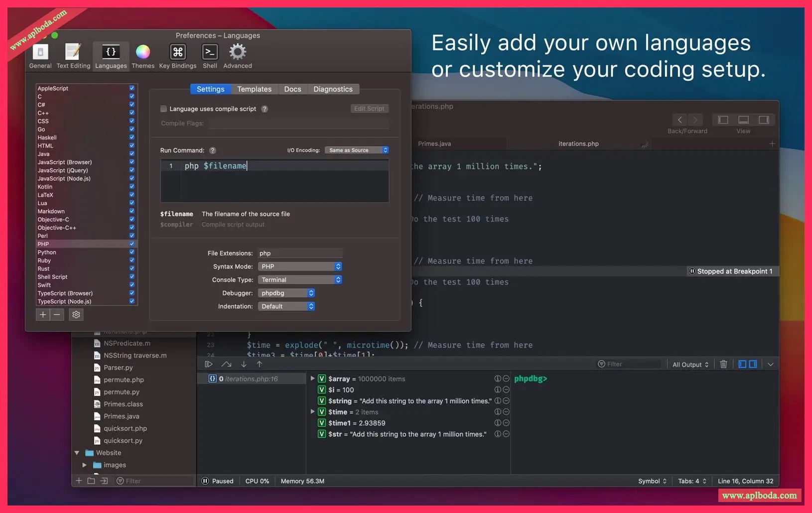
Task: Select stack frame iterations.php:16
Action: tap(251, 379)
